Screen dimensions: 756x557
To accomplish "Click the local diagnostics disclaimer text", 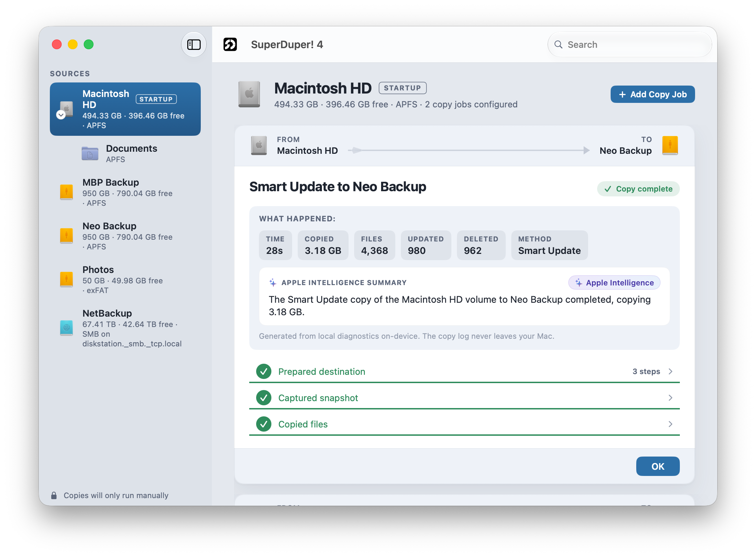I will [407, 336].
